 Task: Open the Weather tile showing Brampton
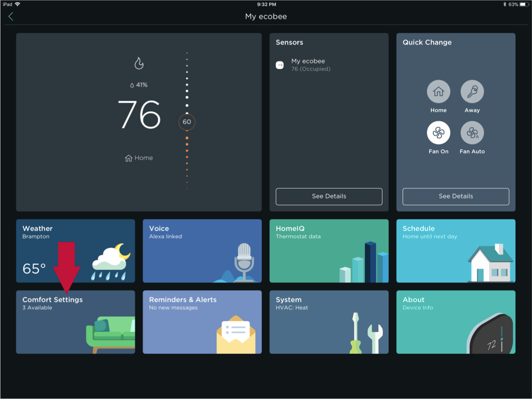[x=75, y=251]
